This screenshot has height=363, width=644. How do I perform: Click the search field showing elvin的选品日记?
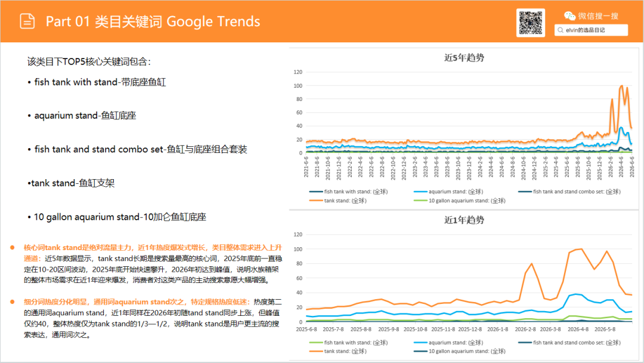point(591,30)
